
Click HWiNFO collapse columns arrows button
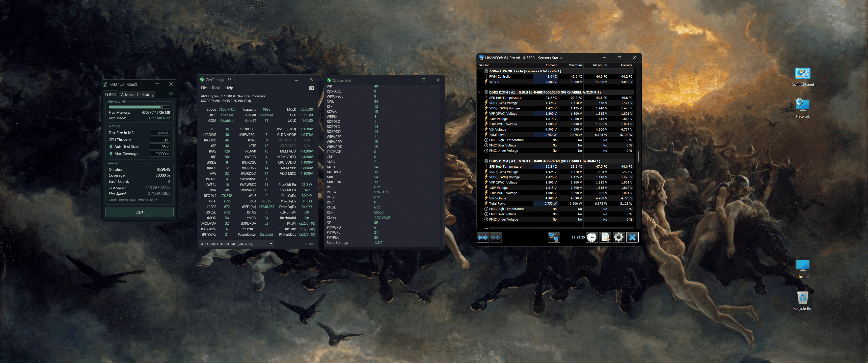[496, 237]
